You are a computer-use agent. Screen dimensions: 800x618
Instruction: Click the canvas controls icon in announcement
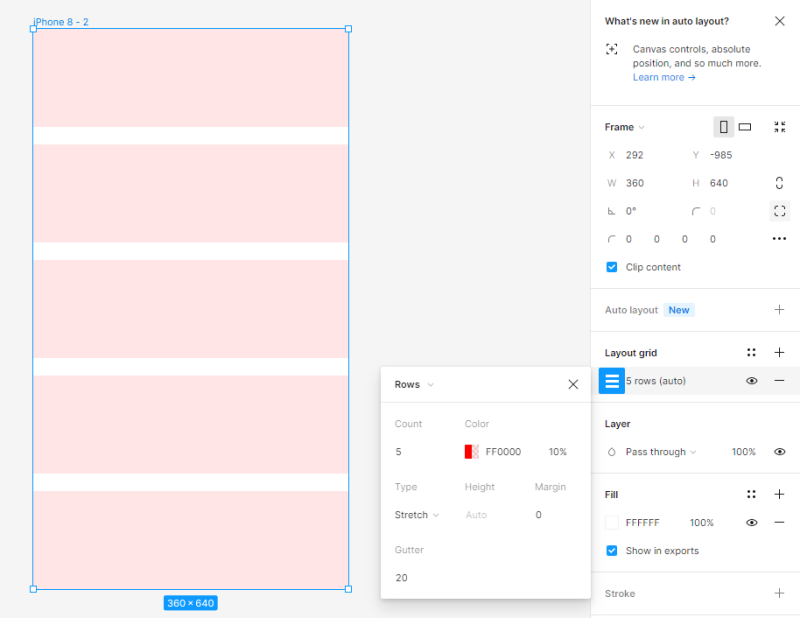point(611,49)
